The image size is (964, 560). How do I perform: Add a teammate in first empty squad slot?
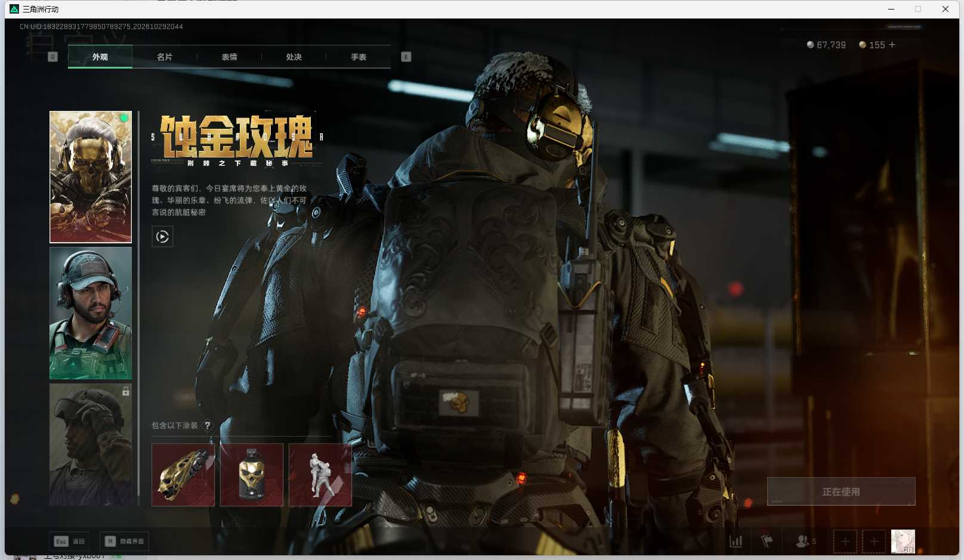click(x=845, y=542)
